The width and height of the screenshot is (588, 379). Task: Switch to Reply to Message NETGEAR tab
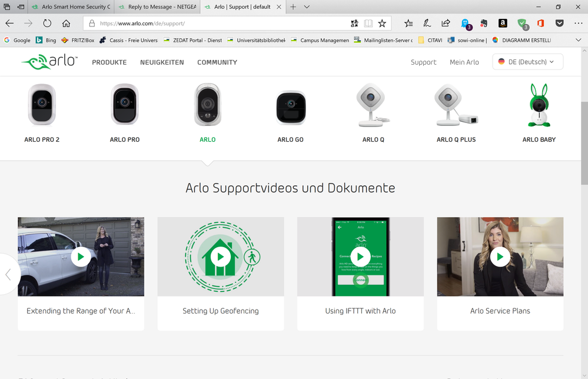[x=158, y=6]
